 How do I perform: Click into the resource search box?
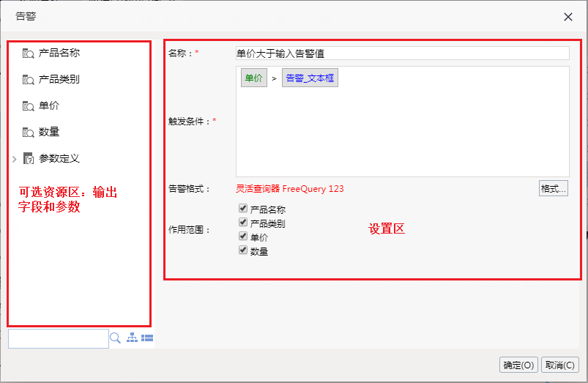59,338
